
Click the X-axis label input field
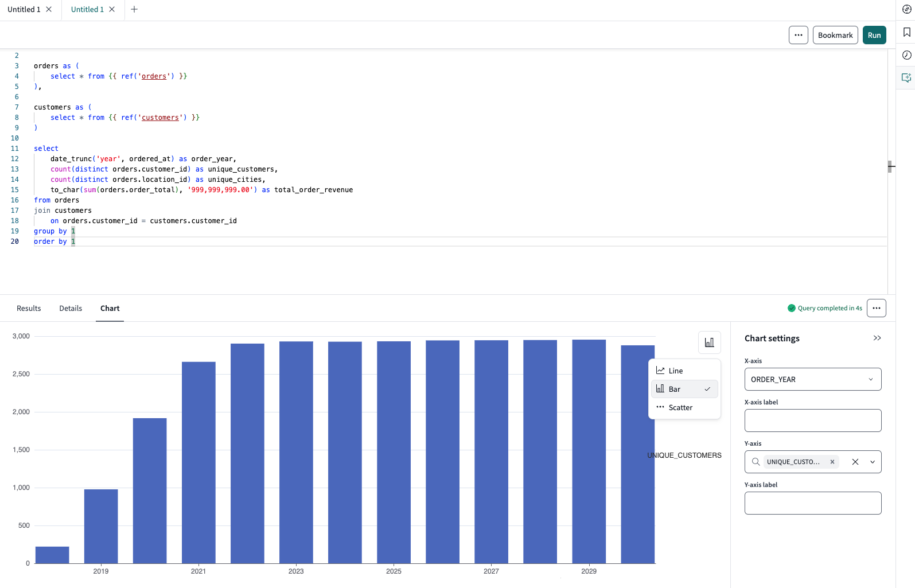(812, 420)
